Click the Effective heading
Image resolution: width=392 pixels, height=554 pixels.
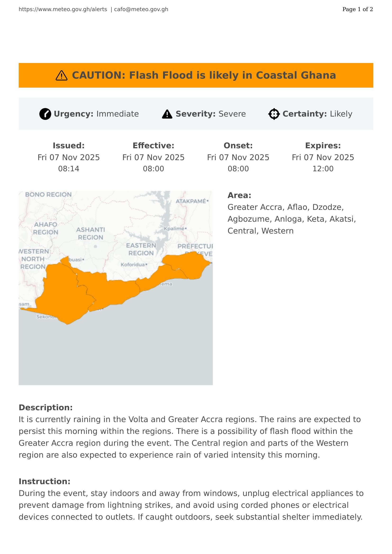click(x=153, y=145)
